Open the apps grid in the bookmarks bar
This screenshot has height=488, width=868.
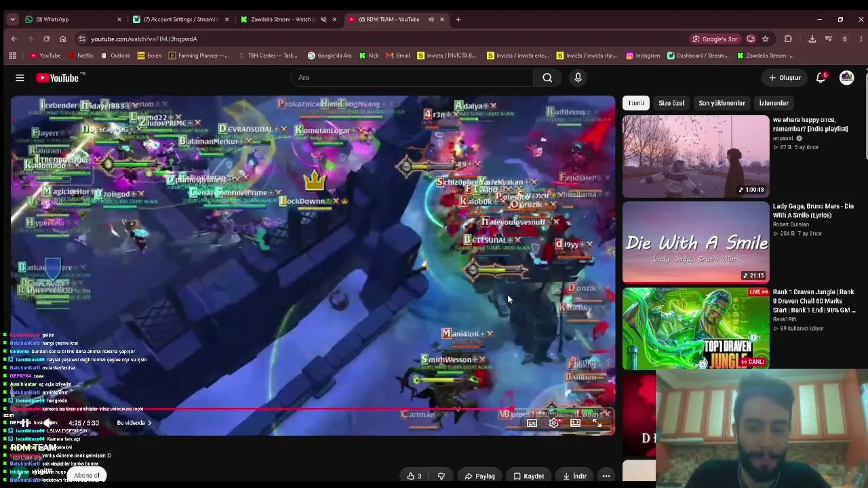(x=12, y=56)
